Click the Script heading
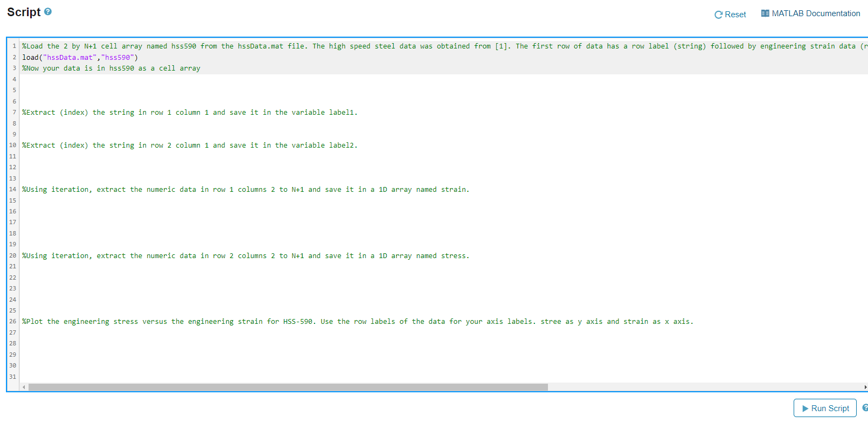Image resolution: width=868 pixels, height=423 pixels. (x=24, y=12)
